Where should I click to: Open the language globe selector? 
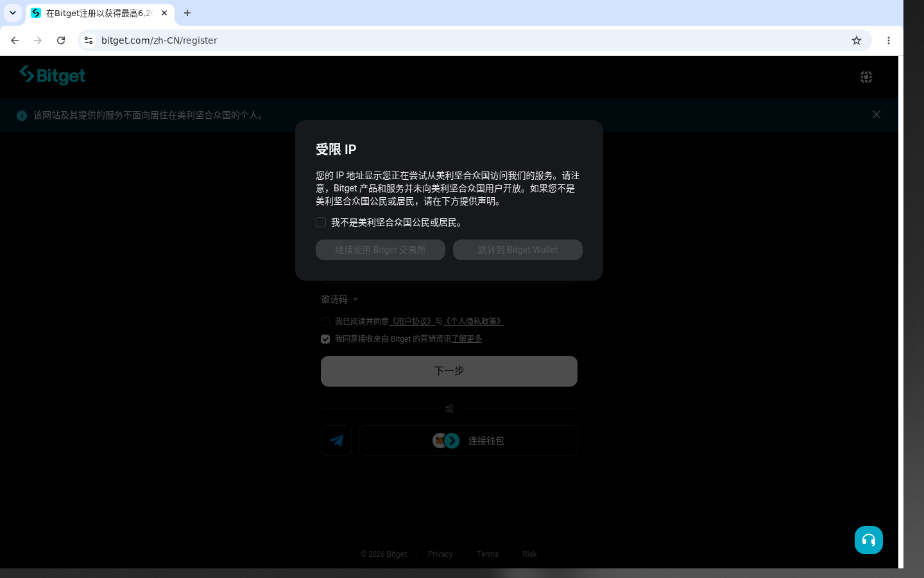pos(866,77)
